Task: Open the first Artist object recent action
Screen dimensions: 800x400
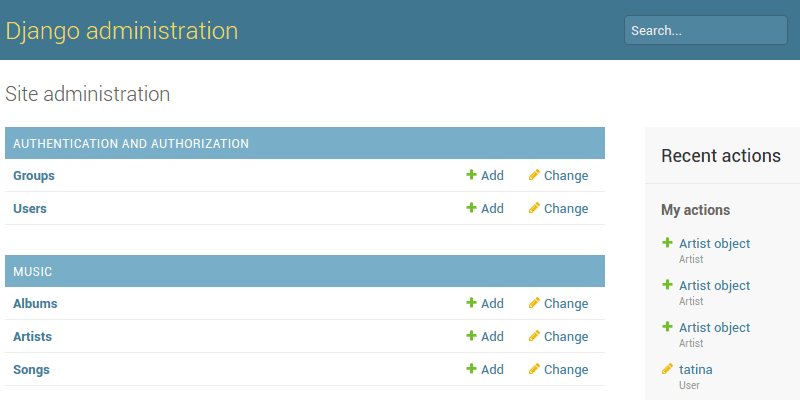Action: click(714, 244)
